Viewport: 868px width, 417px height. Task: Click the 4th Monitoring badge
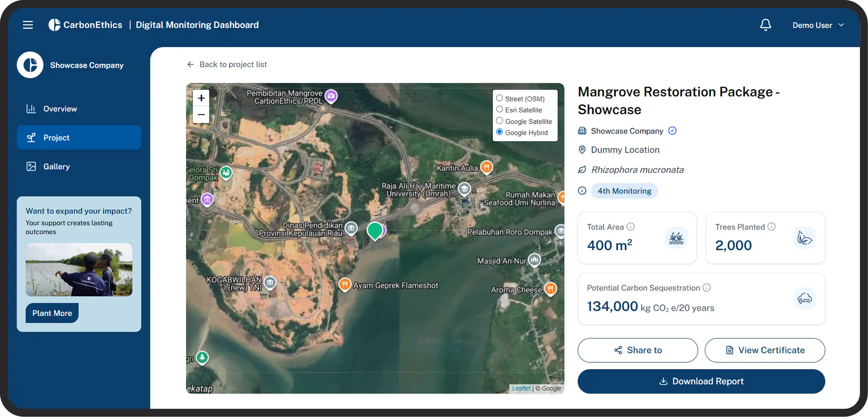624,191
